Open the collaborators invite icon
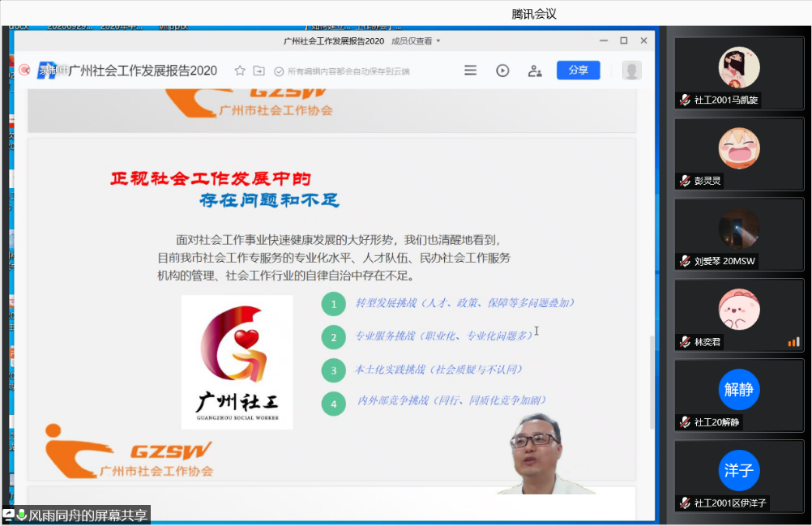Image resolution: width=812 pixels, height=526 pixels. point(535,71)
